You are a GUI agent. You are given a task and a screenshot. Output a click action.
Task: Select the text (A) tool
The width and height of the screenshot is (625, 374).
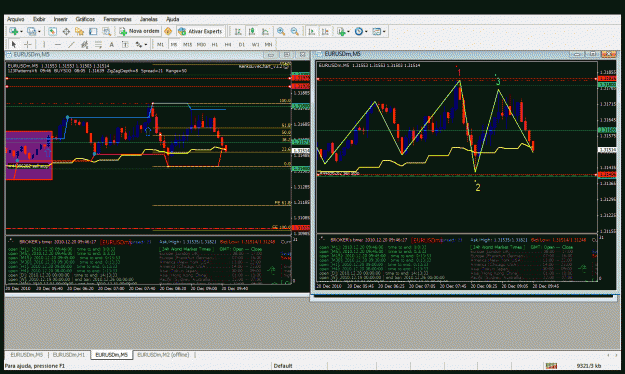[x=112, y=45]
